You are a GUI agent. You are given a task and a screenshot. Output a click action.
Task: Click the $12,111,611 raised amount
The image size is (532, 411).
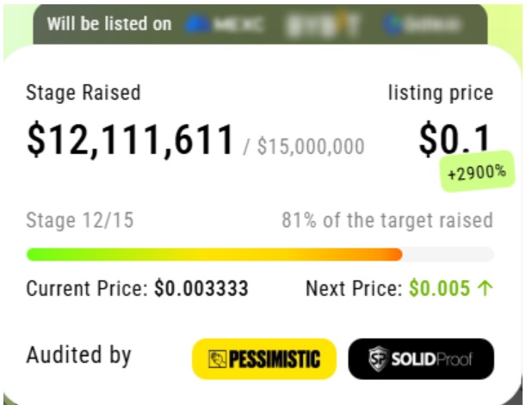[x=131, y=142]
